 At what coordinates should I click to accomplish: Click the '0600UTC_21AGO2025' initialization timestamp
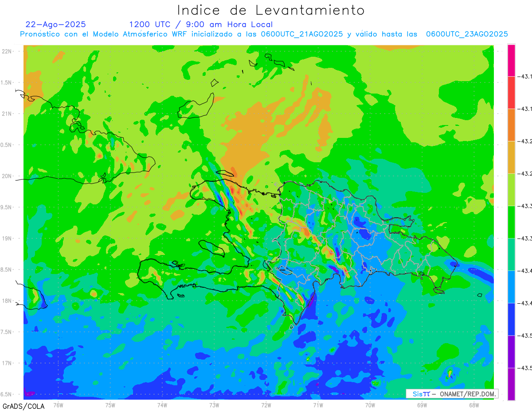pos(301,34)
